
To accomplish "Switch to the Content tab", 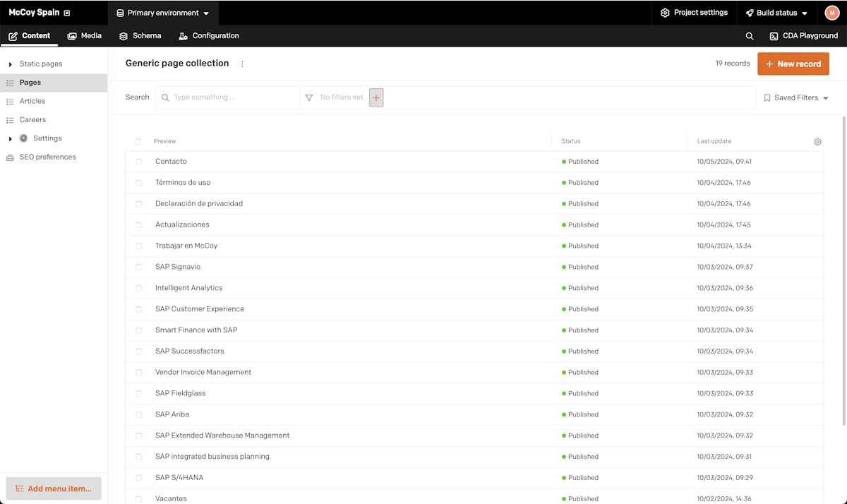I will click(x=30, y=36).
